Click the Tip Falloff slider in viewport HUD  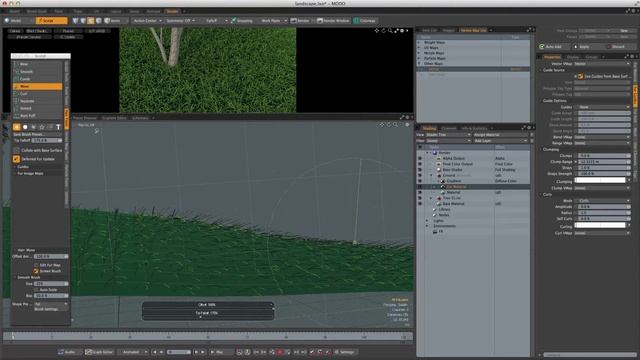point(208,314)
